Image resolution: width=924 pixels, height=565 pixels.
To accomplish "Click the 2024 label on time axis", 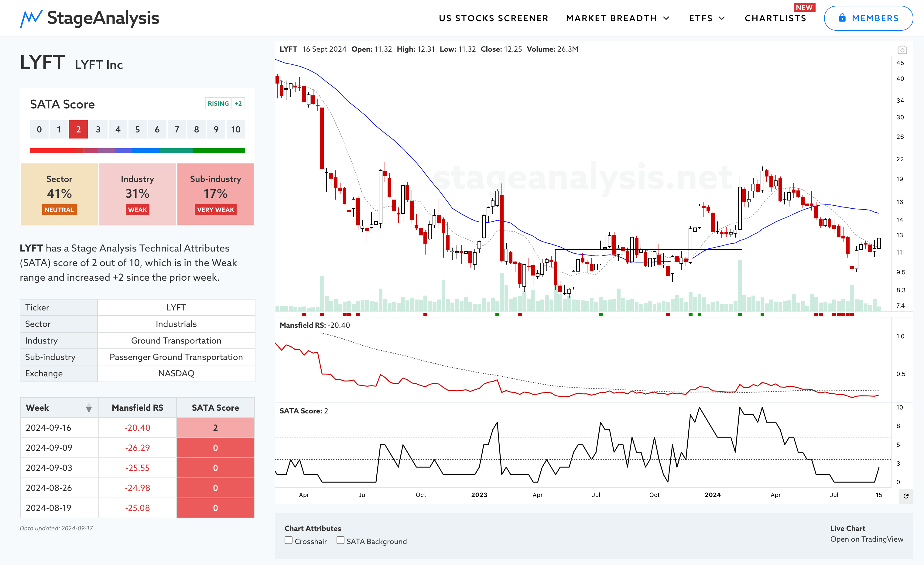I will tap(713, 495).
